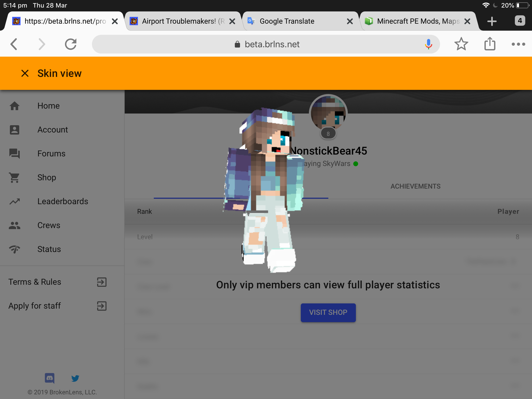Image resolution: width=532 pixels, height=399 pixels.
Task: Open Crews page
Action: pos(49,225)
